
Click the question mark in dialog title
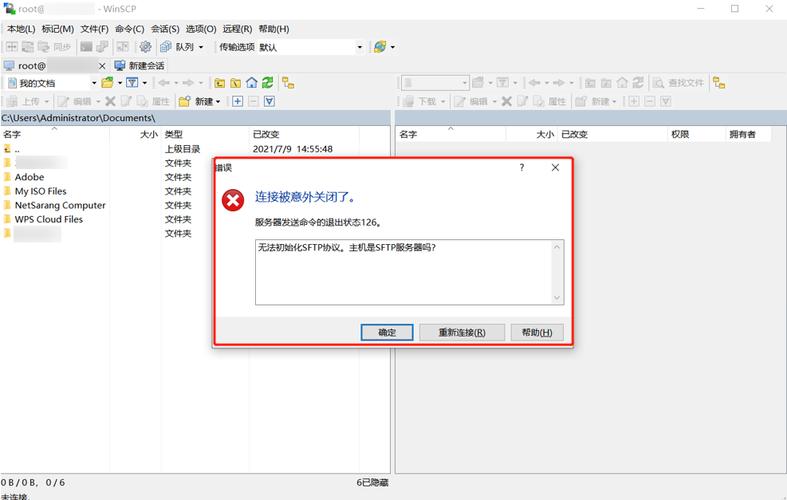(522, 167)
